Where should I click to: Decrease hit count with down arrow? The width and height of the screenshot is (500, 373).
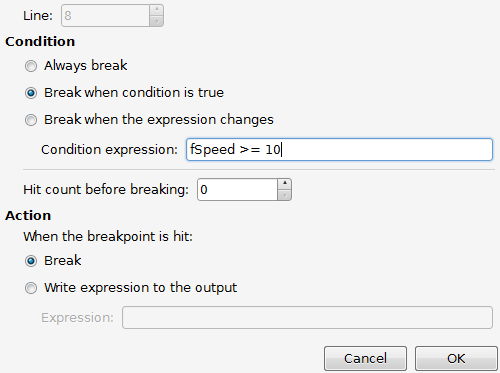285,195
